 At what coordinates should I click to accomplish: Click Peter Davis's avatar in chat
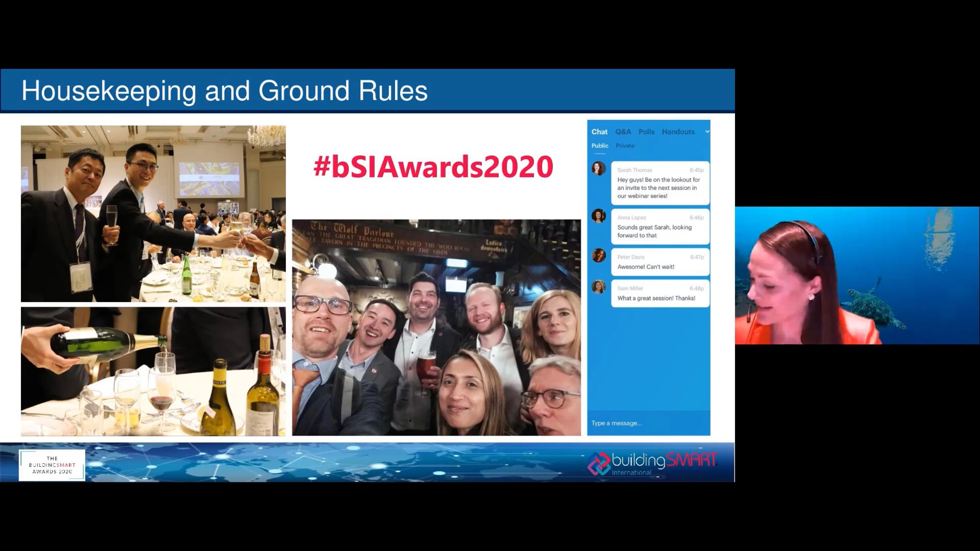tap(599, 256)
